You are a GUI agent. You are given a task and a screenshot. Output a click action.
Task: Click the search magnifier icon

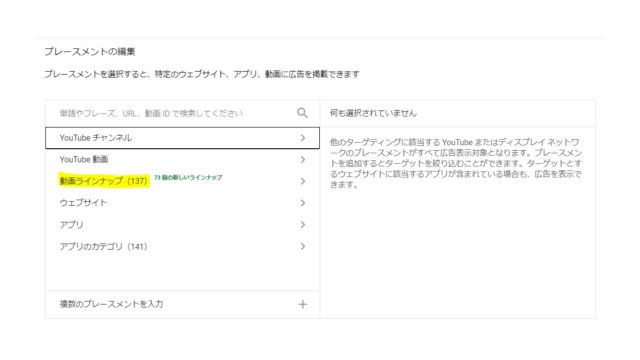302,113
